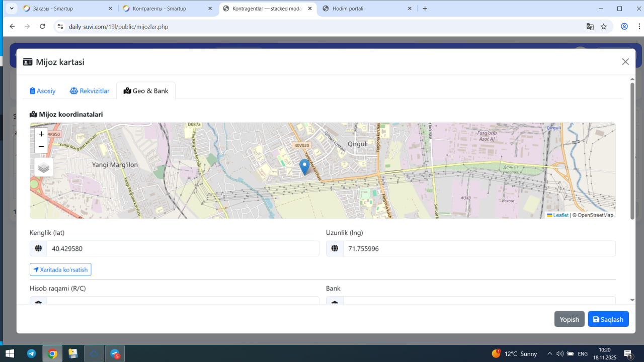Zoom in on the map
Image resolution: width=644 pixels, height=362 pixels.
click(41, 134)
